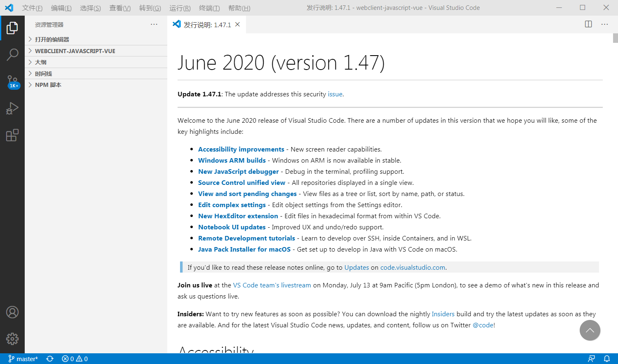Viewport: 618px width, 364px height.
Task: Open the Search view in activity bar
Action: [12, 54]
